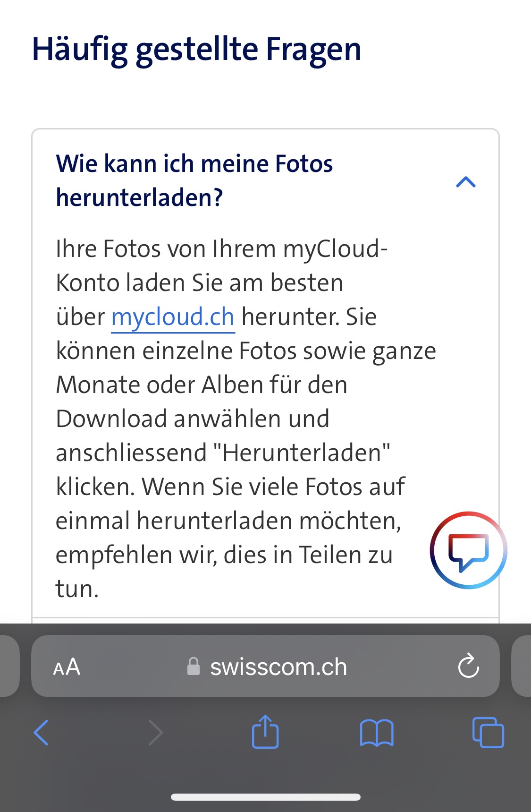Viewport: 531px width, 812px height.
Task: Switch to the next tab at right edge
Action: point(522,666)
